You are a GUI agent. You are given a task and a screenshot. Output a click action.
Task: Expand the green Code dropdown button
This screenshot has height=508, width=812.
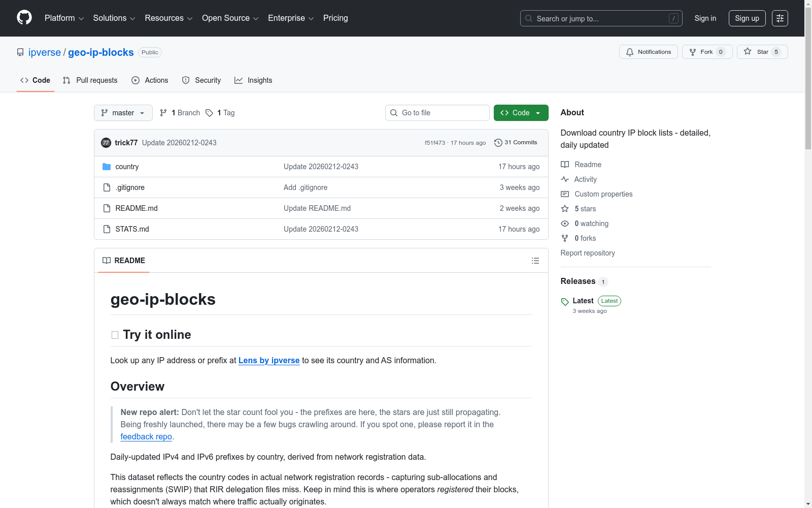tap(521, 113)
